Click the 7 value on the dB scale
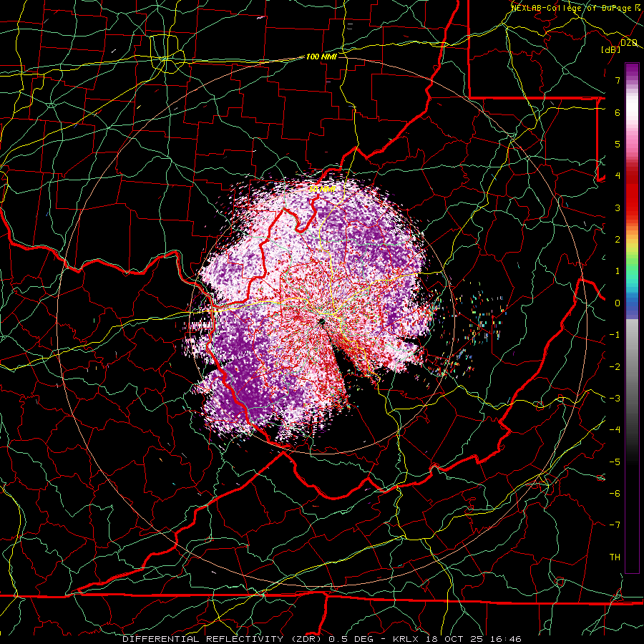644x644 pixels. (618, 80)
